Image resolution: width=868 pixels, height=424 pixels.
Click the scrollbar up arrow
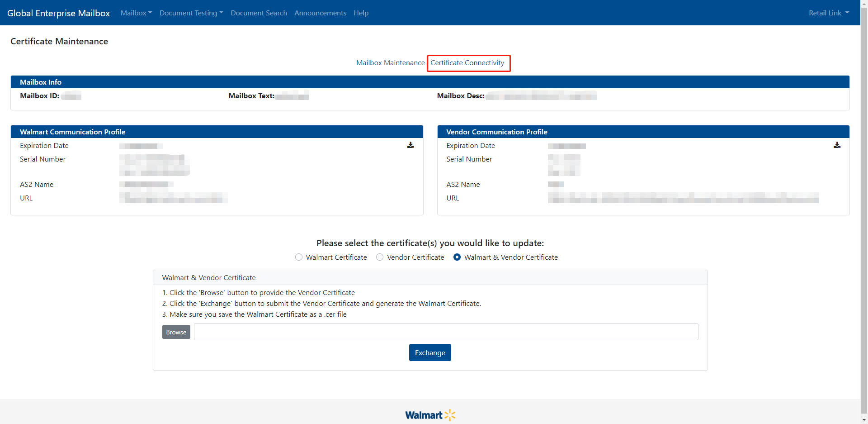864,4
